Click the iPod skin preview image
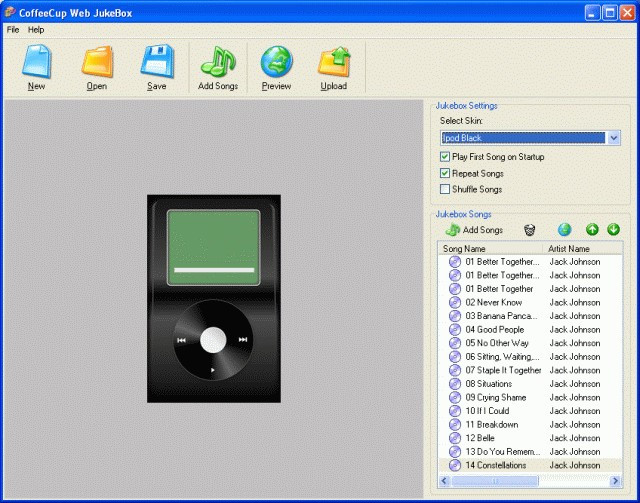Image resolution: width=640 pixels, height=503 pixels. click(x=214, y=298)
